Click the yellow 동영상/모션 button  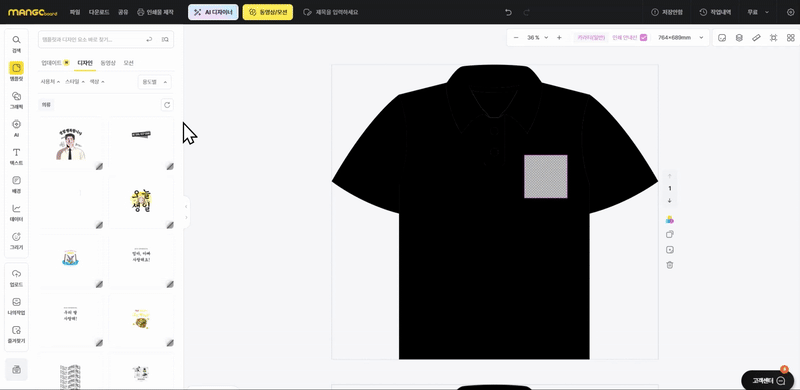click(x=267, y=12)
